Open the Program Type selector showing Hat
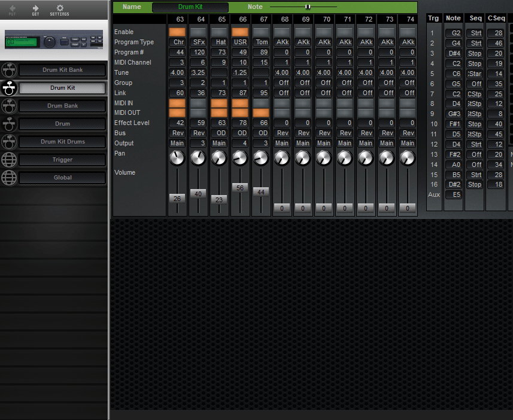 pos(219,42)
